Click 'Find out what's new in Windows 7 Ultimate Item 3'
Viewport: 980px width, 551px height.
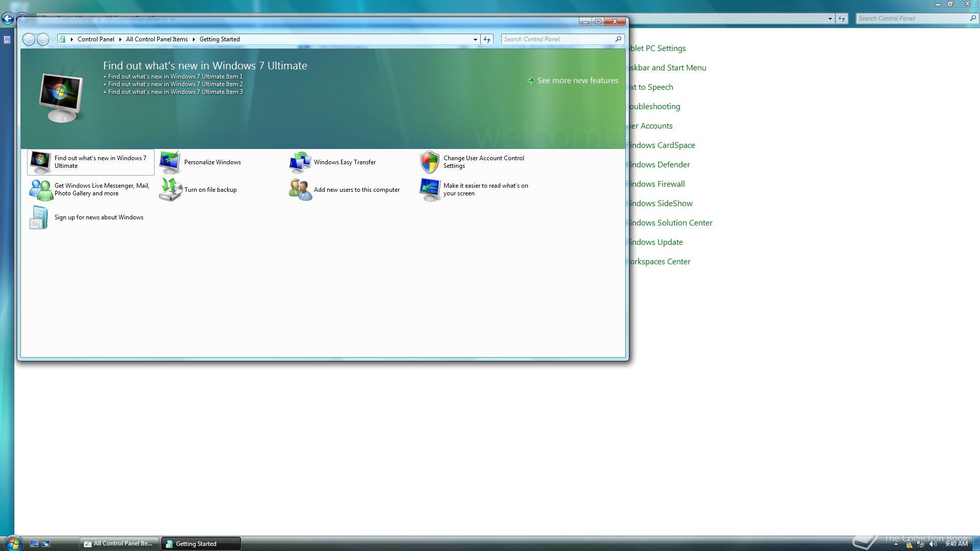tap(175, 92)
